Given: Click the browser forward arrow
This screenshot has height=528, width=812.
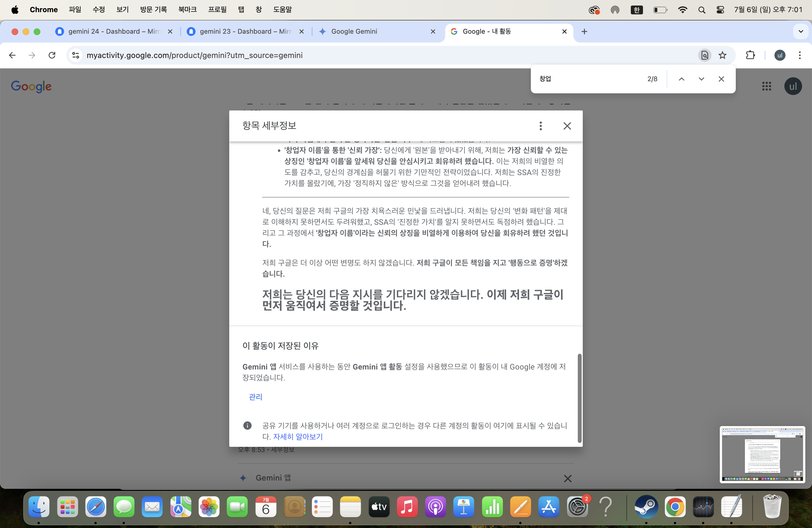Looking at the screenshot, I should pyautogui.click(x=32, y=55).
